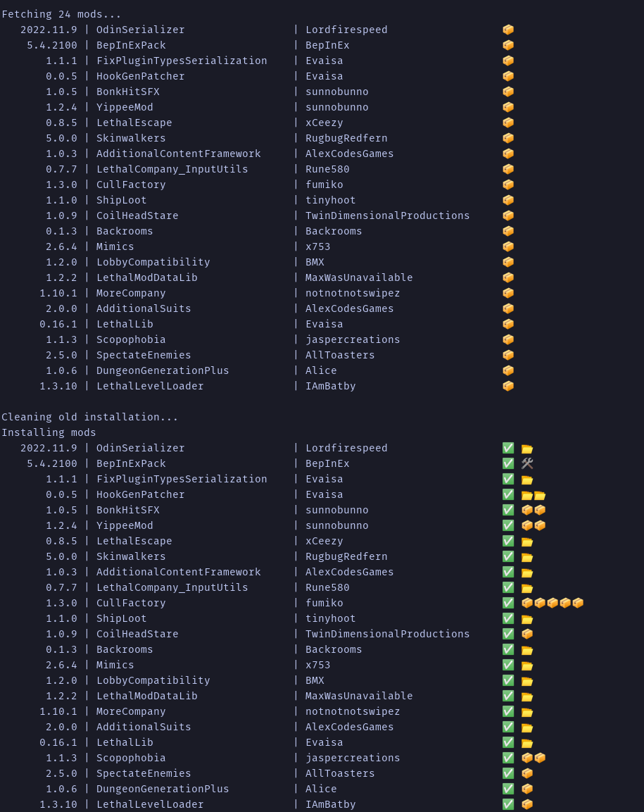Click the package icon beside installed CoilHeadStare
644x812 pixels.
pyautogui.click(x=527, y=634)
